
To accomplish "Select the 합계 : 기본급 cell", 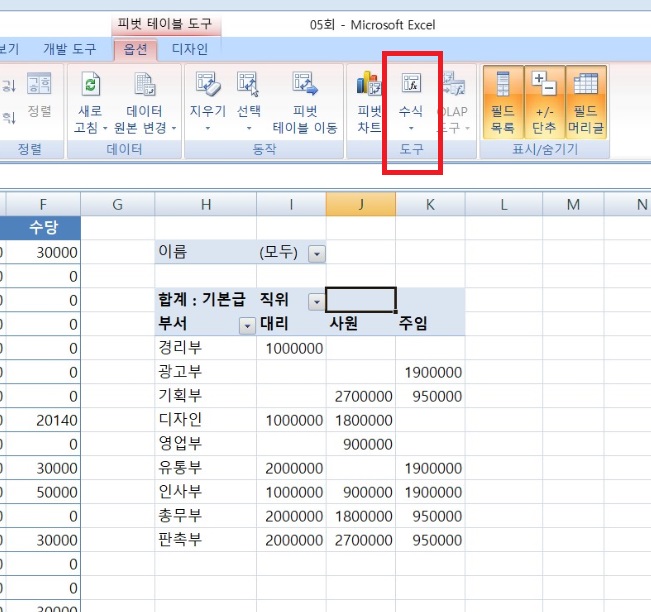I will pos(204,300).
